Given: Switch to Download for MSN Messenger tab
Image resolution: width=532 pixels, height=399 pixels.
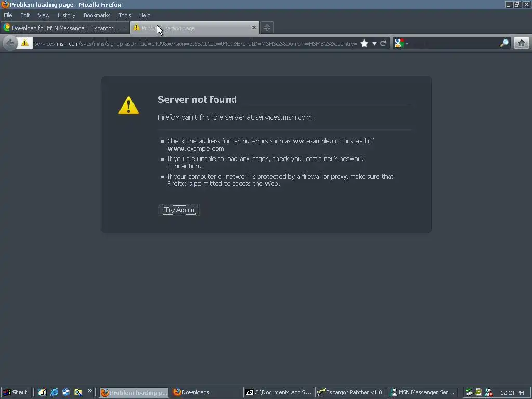Looking at the screenshot, I should [64, 28].
